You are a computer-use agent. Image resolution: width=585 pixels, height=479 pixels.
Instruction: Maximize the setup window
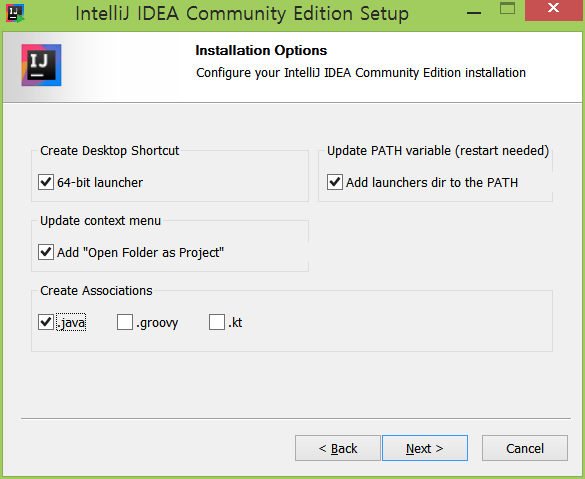click(x=507, y=8)
